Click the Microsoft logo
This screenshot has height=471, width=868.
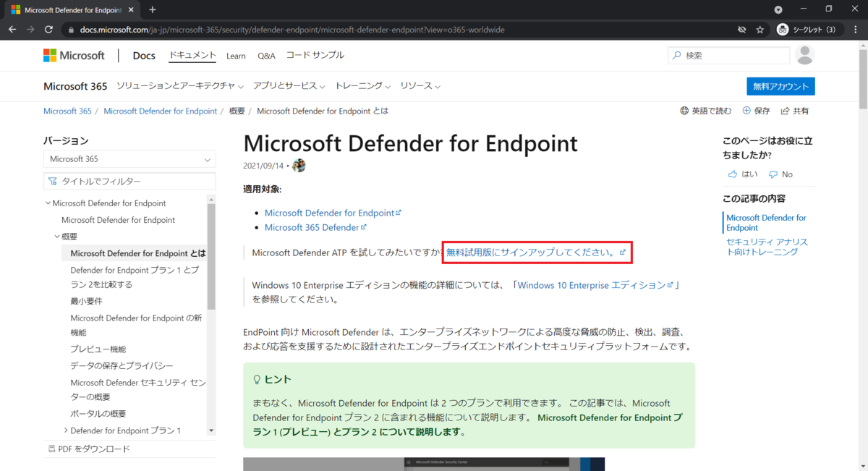point(74,56)
